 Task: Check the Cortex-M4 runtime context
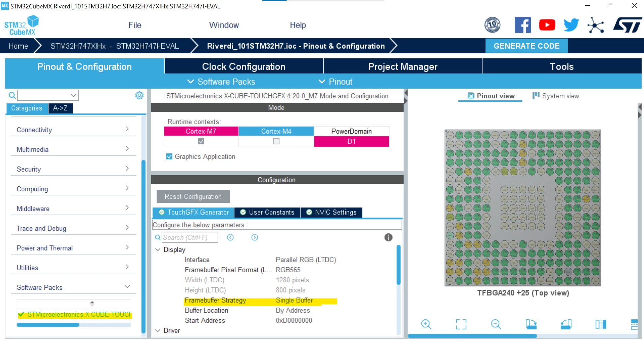(x=276, y=141)
